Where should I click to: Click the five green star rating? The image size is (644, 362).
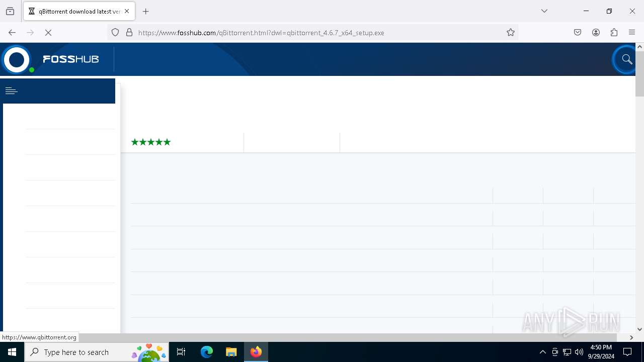tap(151, 142)
